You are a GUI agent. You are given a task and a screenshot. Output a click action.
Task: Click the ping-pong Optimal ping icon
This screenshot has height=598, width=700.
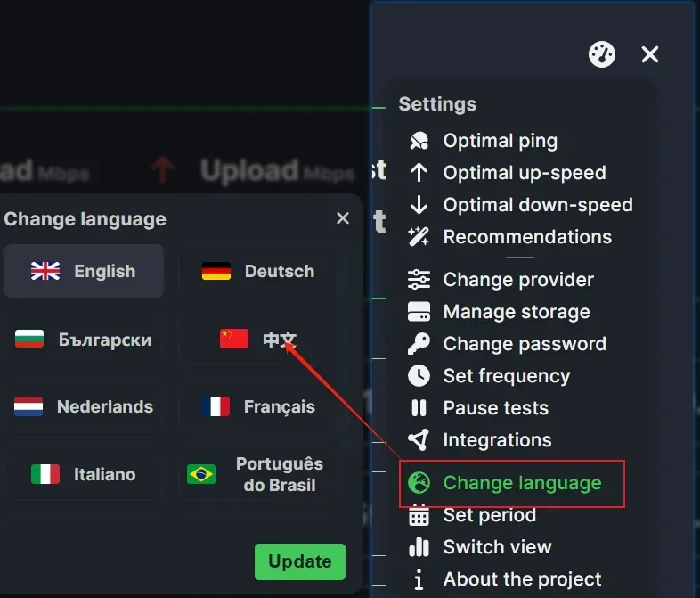click(x=419, y=141)
